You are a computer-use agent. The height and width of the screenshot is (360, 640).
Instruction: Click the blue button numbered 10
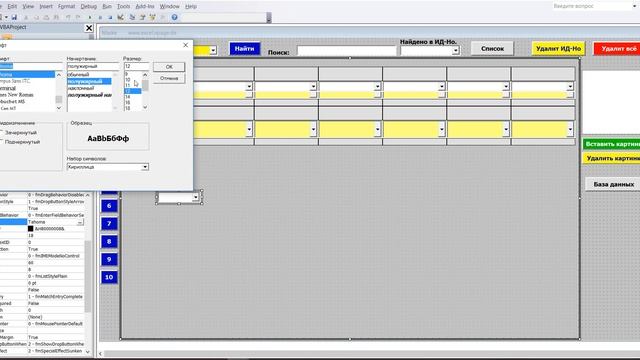[109, 277]
